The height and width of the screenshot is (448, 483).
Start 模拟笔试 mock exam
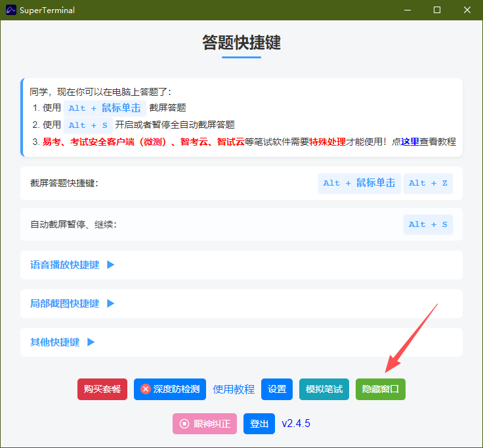[324, 389]
